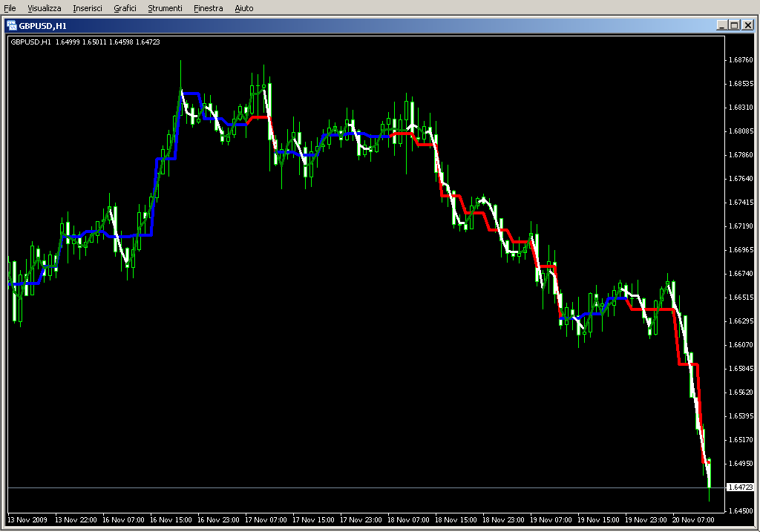This screenshot has width=760, height=532.
Task: Click time label 19 Nov 07:00
Action: pyautogui.click(x=551, y=520)
